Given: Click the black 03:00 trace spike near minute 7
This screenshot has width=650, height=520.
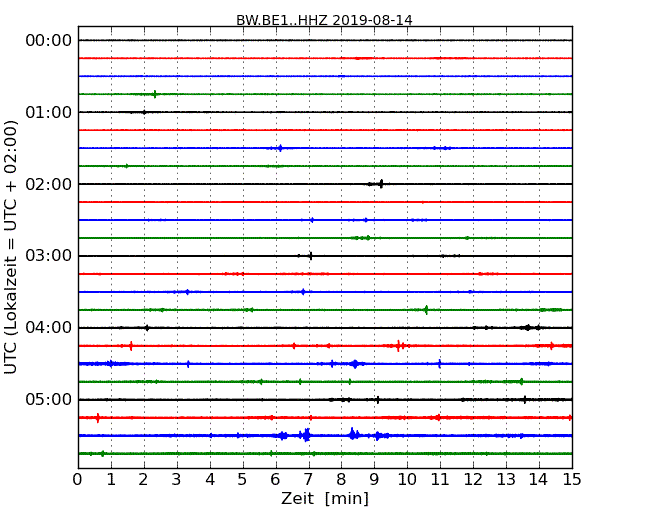Looking at the screenshot, I should click(x=310, y=256).
